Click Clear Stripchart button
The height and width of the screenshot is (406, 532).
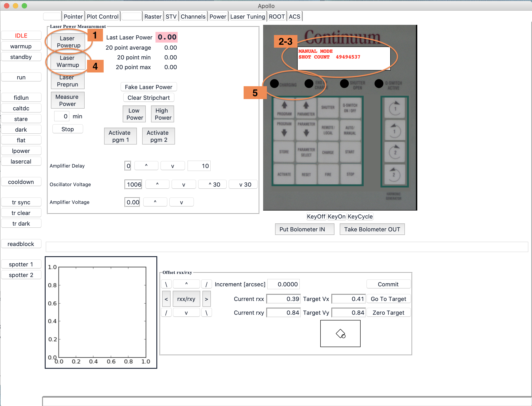tap(149, 98)
